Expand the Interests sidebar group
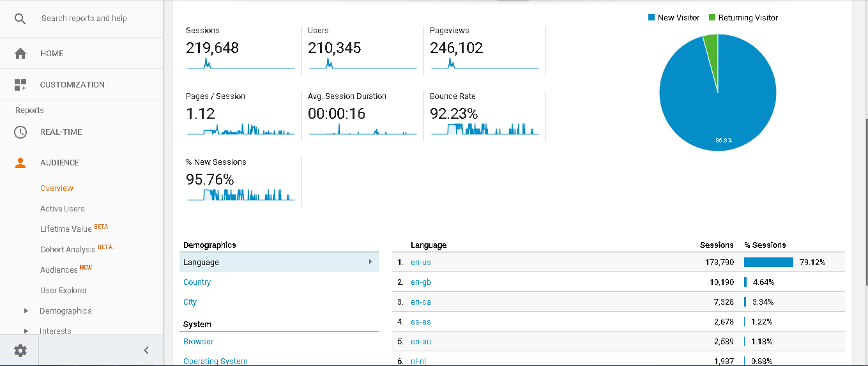The image size is (868, 366). 26,332
